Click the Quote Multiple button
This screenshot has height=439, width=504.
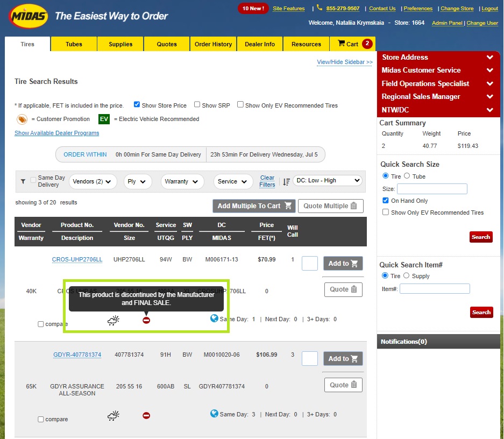pyautogui.click(x=331, y=206)
